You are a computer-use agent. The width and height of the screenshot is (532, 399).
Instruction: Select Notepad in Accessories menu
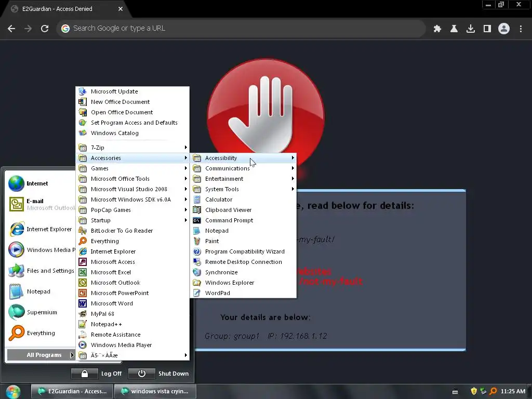click(243, 231)
